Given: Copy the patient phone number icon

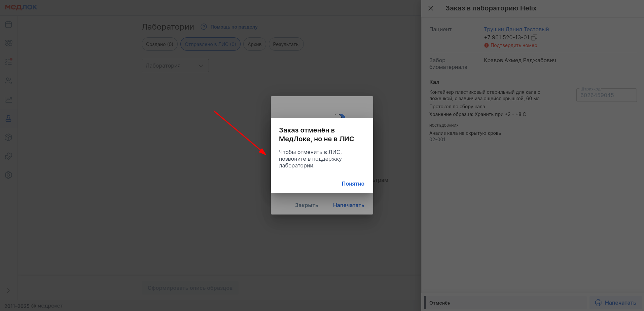Looking at the screenshot, I should 534,37.
